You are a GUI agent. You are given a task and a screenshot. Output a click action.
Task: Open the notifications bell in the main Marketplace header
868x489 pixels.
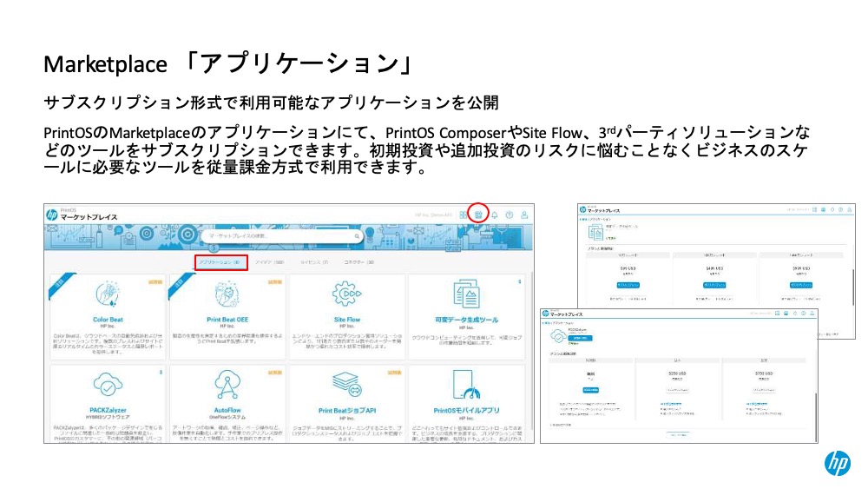click(x=495, y=215)
